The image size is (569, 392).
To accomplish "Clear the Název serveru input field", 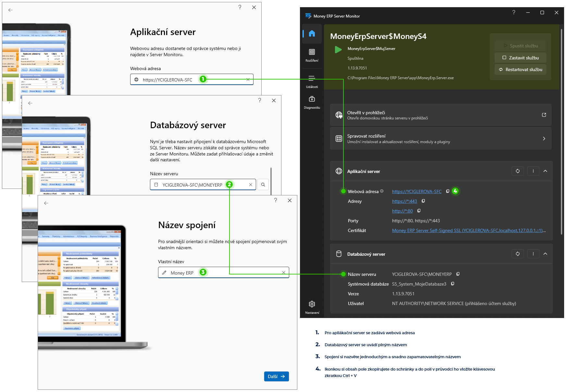I will [x=251, y=185].
